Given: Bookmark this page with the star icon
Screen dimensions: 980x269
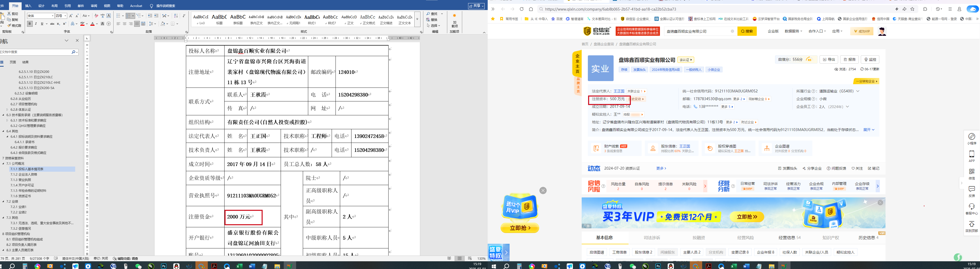Looking at the screenshot, I should point(912,9).
